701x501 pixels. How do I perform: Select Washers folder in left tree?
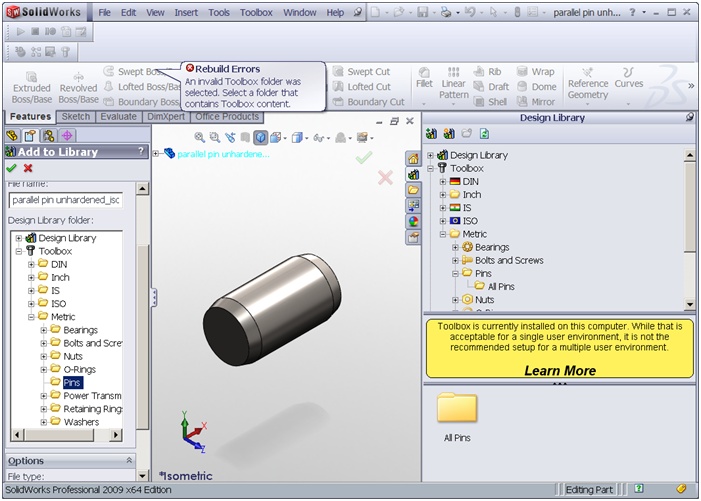coord(81,422)
